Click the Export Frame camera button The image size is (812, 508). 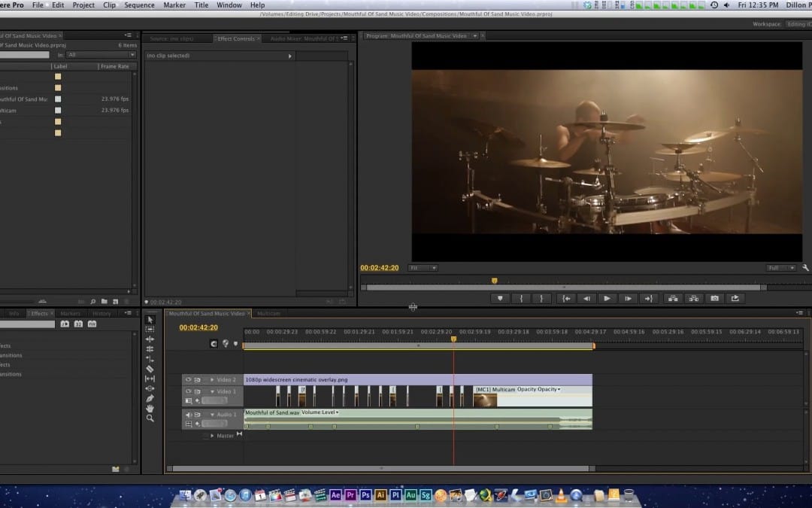[x=715, y=299]
